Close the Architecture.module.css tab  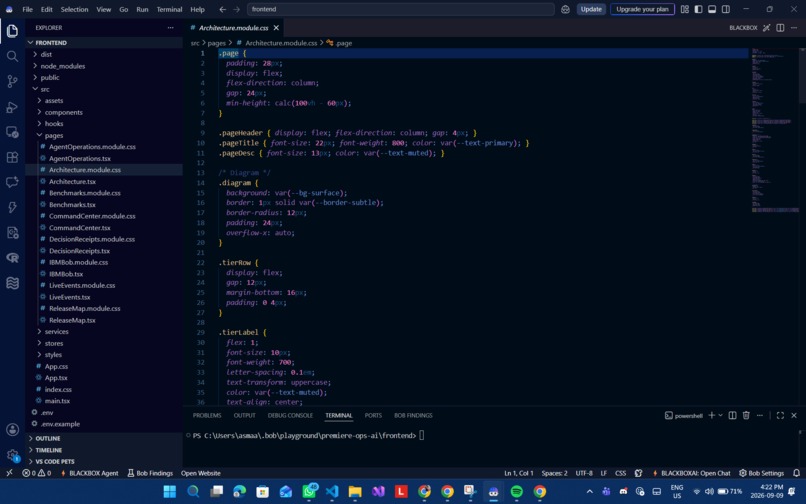pyautogui.click(x=277, y=28)
